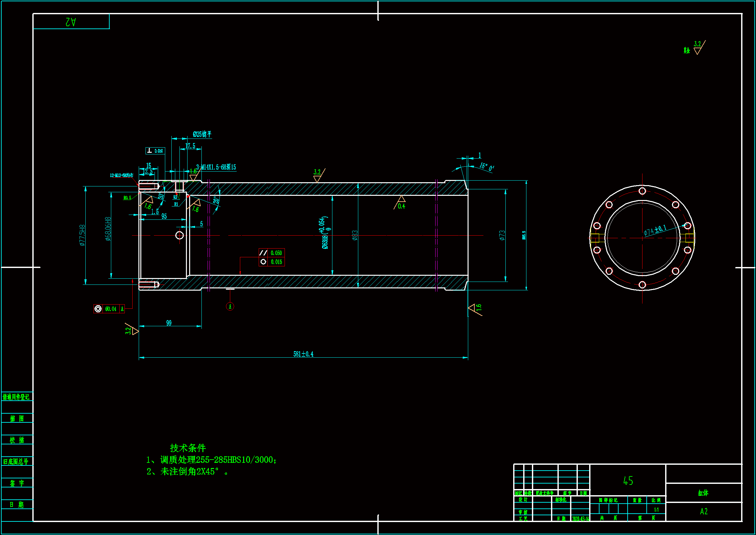Select the circularity 0.015 tolerance cell
The height and width of the screenshot is (535, 756).
click(x=272, y=262)
